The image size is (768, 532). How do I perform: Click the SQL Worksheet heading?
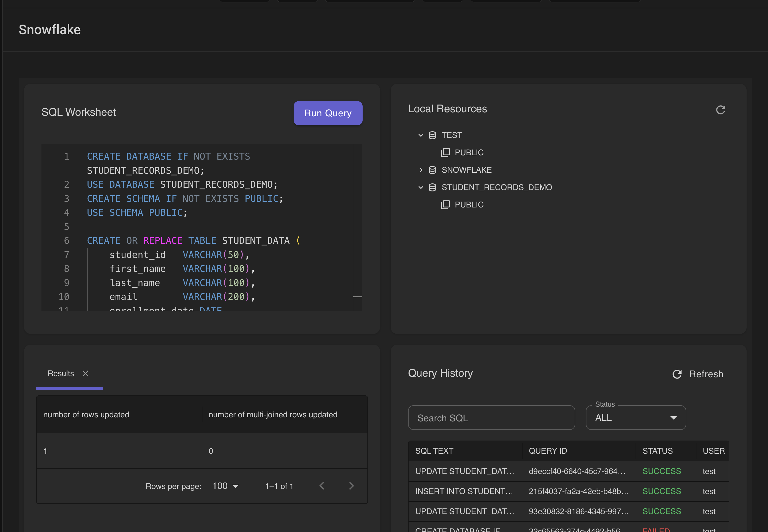78,112
